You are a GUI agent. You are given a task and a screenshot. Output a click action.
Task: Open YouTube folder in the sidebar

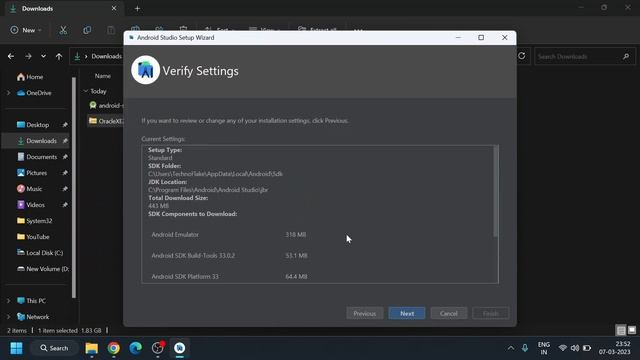point(33,237)
